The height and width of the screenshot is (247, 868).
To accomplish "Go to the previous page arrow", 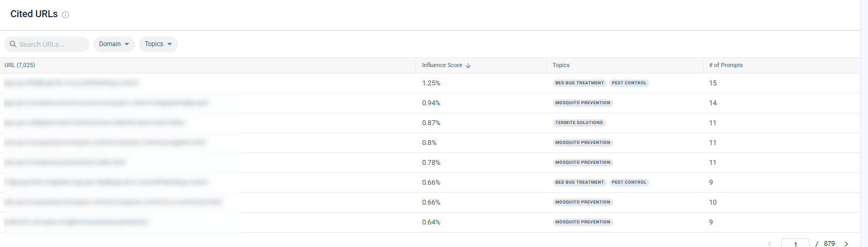I will pos(769,244).
